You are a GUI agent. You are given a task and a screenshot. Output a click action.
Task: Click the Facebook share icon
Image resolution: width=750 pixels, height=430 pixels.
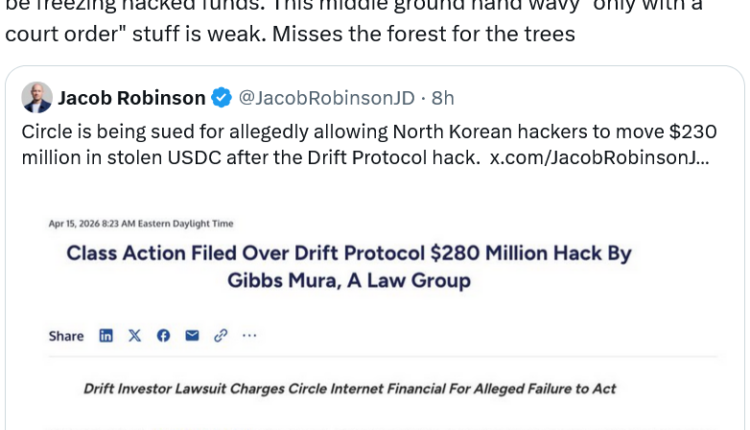(164, 336)
